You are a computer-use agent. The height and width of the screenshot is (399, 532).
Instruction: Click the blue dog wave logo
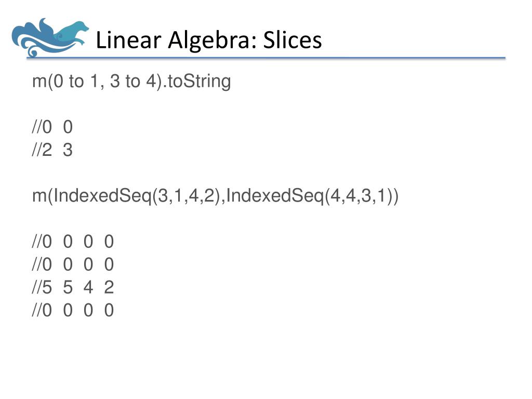pos(50,37)
